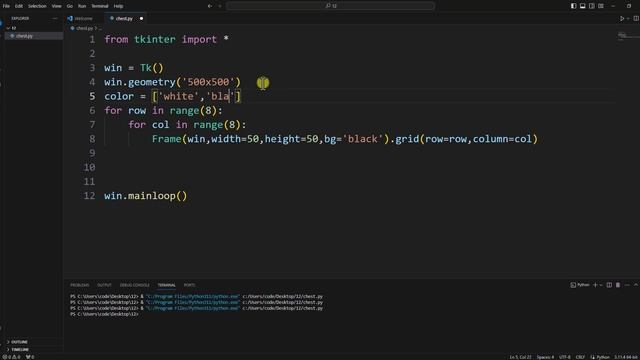Switch to the chest.py editor tab
Viewport: 640px width, 360px height.
(124, 18)
